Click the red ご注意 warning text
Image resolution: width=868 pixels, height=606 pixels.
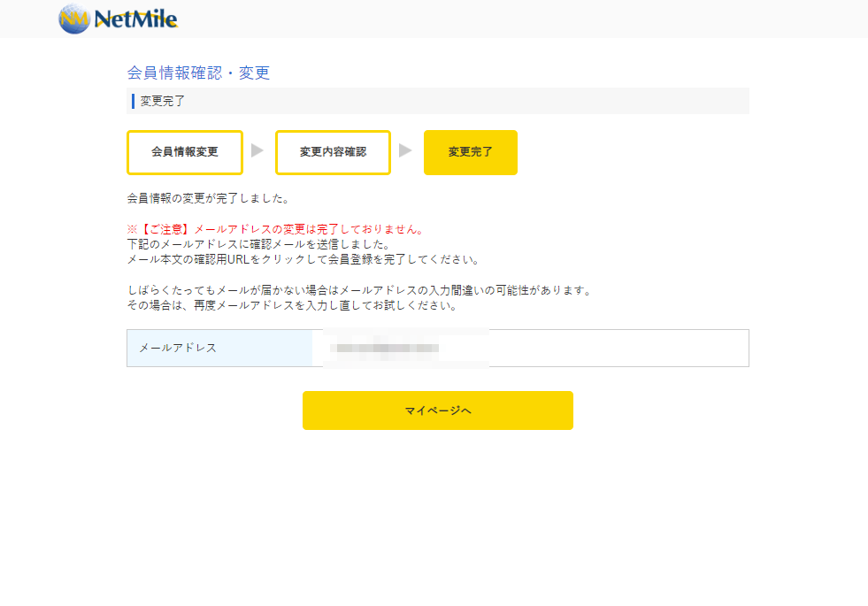pyautogui.click(x=276, y=229)
